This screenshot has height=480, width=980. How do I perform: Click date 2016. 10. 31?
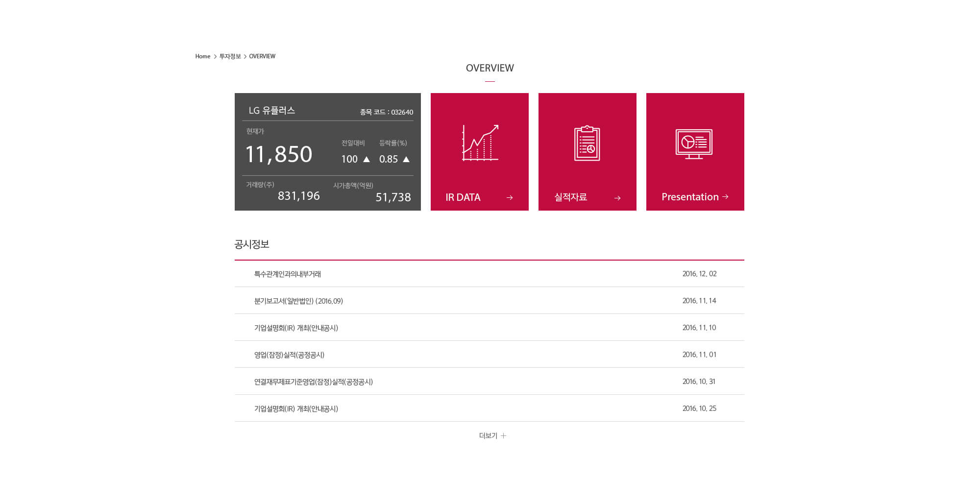[x=699, y=382]
